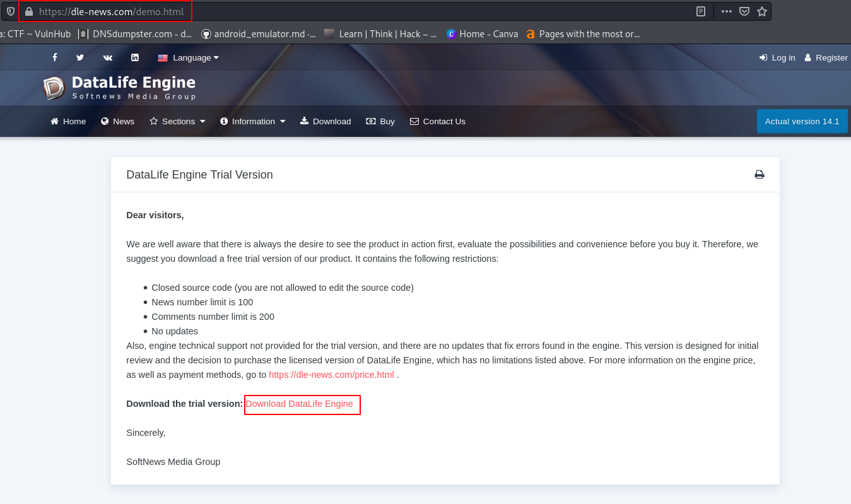Open the Download menu item
Viewport: 851px width, 504px height.
click(x=326, y=121)
